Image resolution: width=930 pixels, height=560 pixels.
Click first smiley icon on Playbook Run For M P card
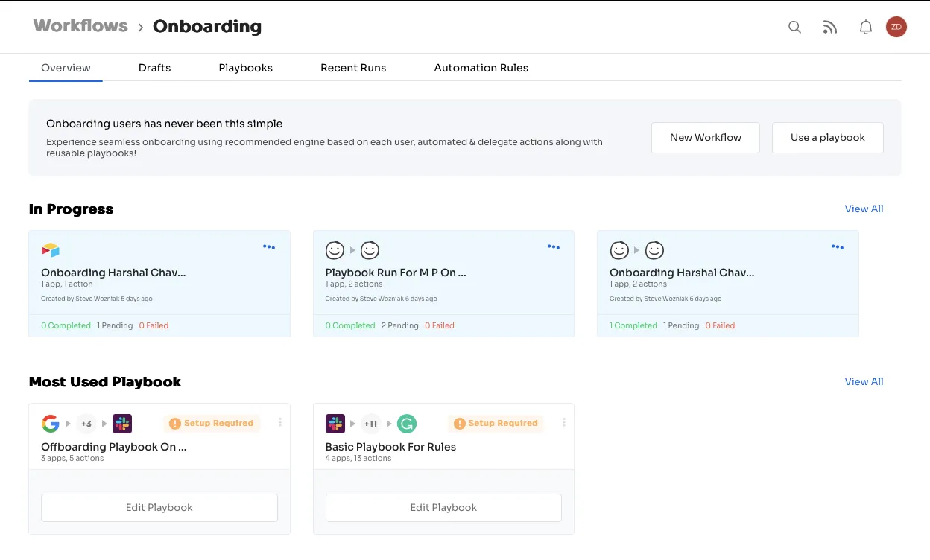[x=335, y=250]
